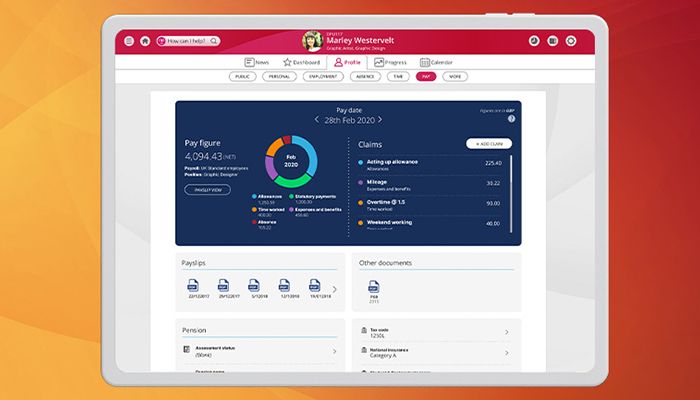Switch to the News tab
The width and height of the screenshot is (700, 400).
click(257, 62)
